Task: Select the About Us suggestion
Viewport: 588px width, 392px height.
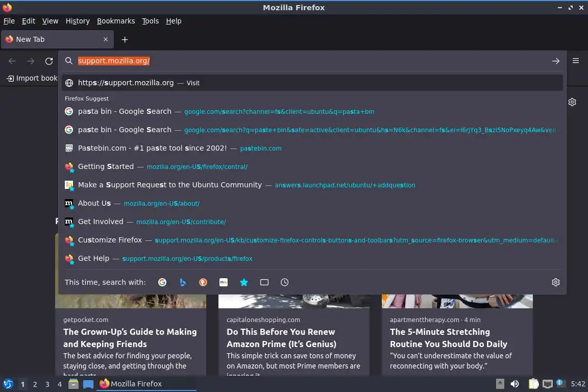Action: 312,203
